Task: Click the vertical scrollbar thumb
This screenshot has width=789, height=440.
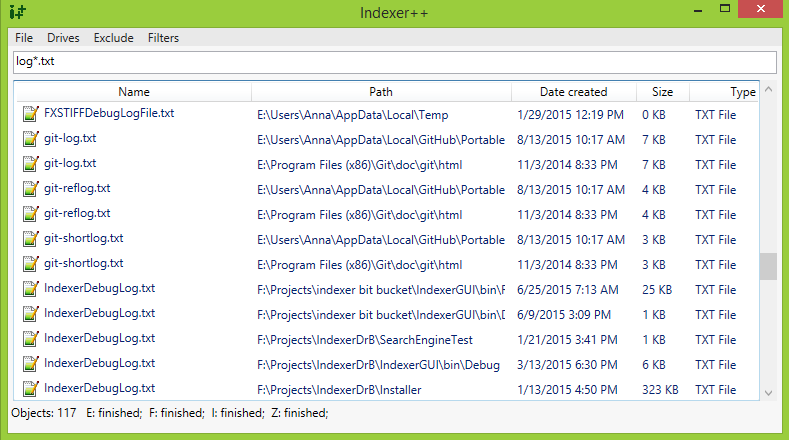Action: click(x=768, y=266)
